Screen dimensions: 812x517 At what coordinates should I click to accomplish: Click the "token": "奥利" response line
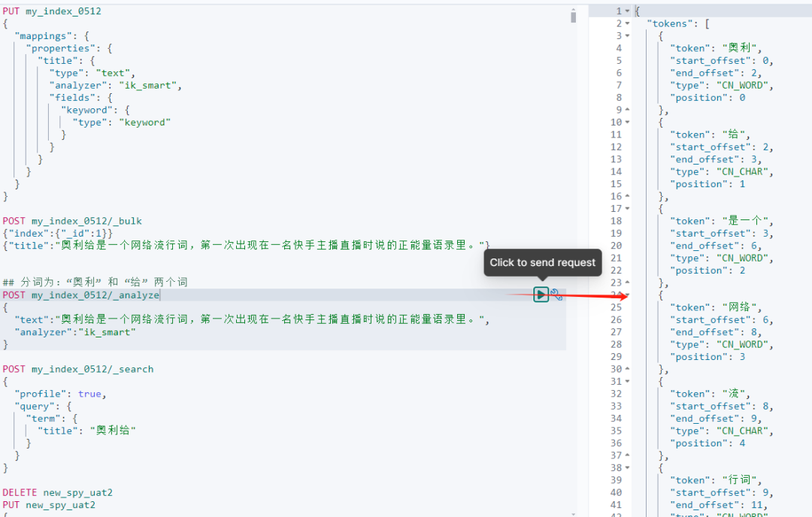(716, 48)
